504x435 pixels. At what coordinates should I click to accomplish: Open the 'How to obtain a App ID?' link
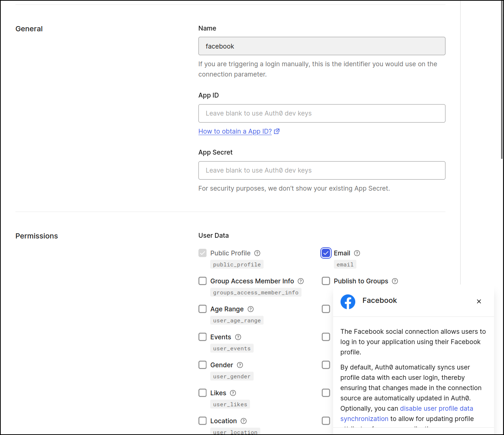pyautogui.click(x=235, y=131)
